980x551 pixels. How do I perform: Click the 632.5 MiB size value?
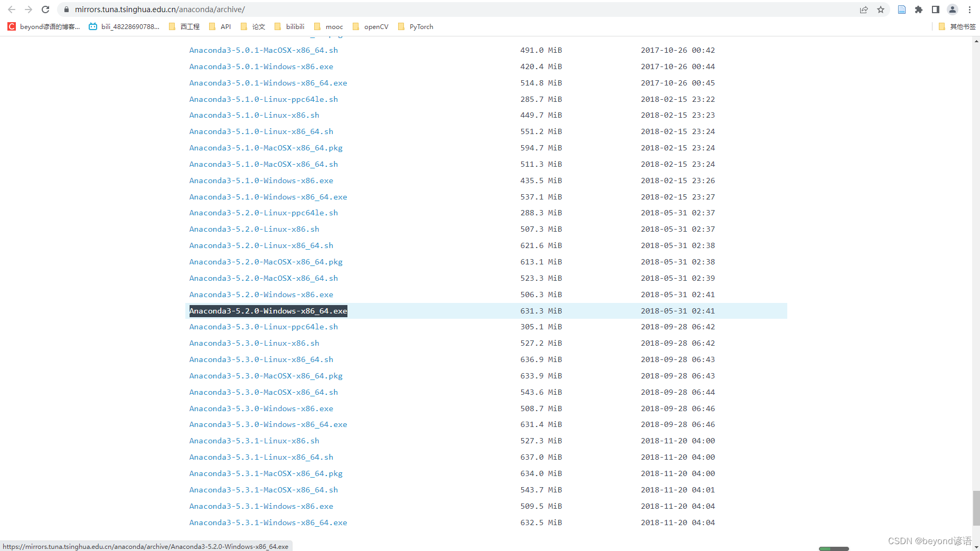pyautogui.click(x=541, y=522)
